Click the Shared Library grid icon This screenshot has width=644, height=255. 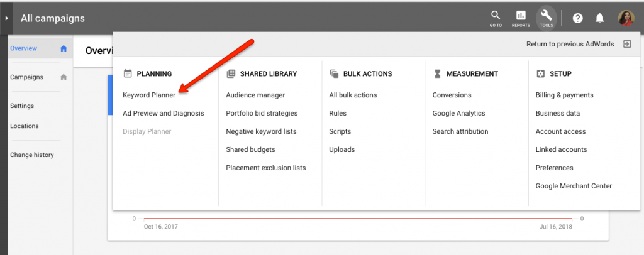pos(231,73)
